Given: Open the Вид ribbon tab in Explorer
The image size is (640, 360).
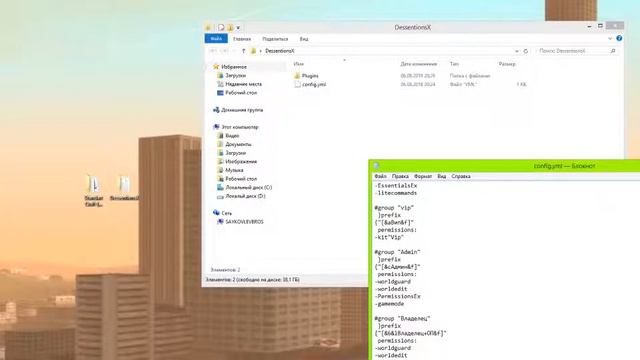Looking at the screenshot, I should pos(304,39).
